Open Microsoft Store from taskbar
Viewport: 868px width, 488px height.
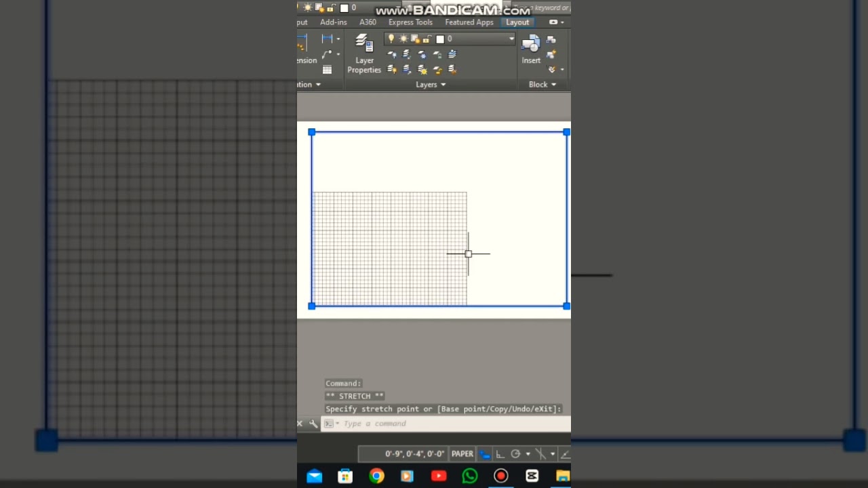345,476
